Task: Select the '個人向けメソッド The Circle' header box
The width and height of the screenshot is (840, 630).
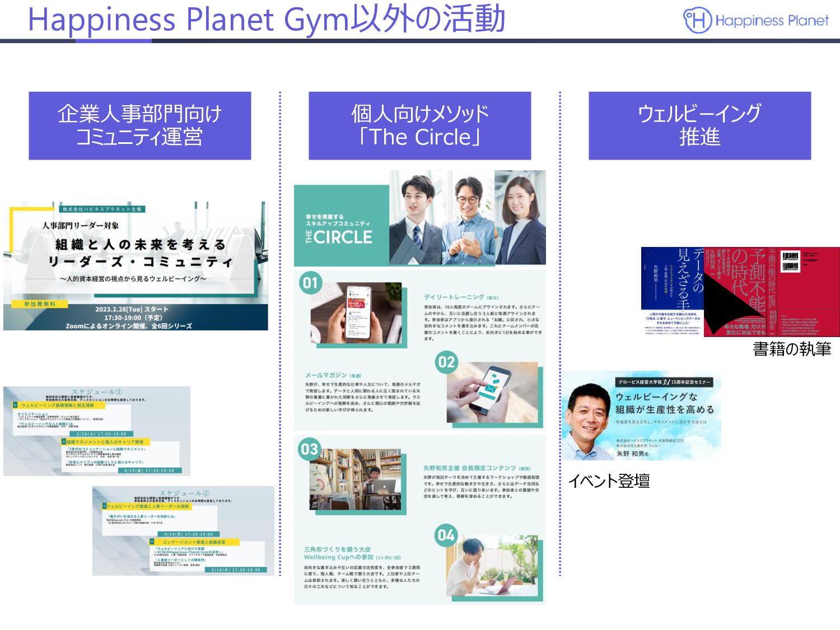Action: [x=420, y=125]
